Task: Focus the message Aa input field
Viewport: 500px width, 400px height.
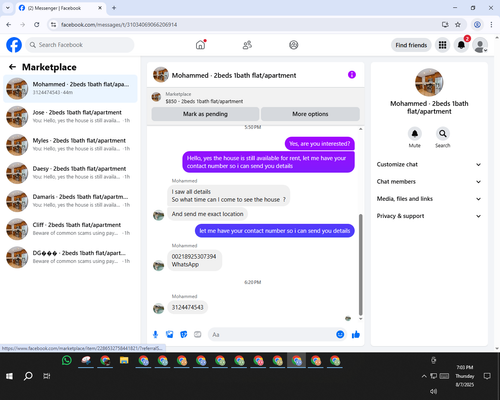Action: click(272, 334)
